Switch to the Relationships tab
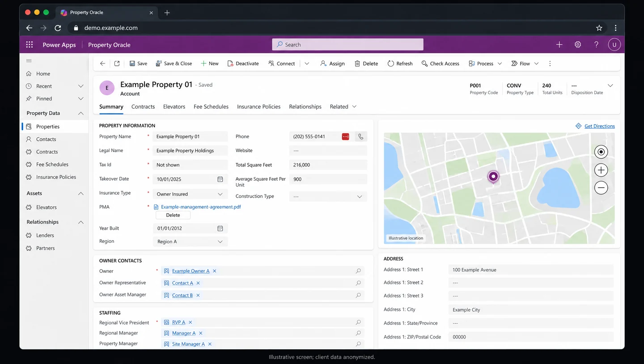This screenshot has width=644, height=364. pyautogui.click(x=305, y=107)
